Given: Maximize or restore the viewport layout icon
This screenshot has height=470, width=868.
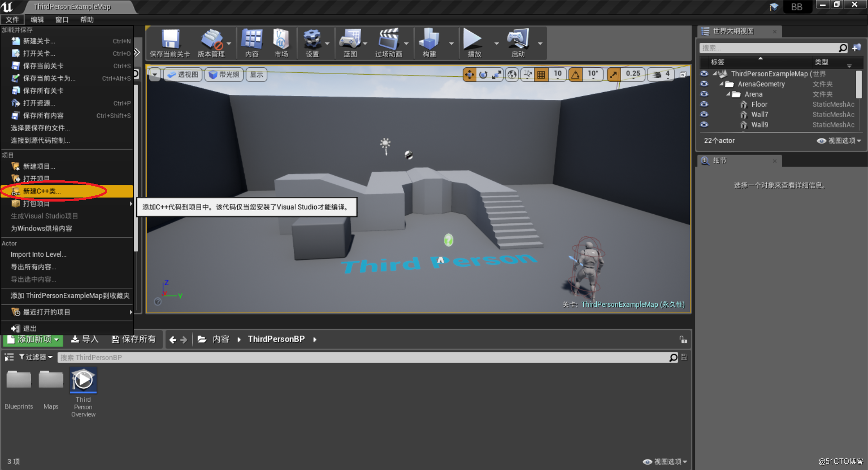Looking at the screenshot, I should point(683,75).
